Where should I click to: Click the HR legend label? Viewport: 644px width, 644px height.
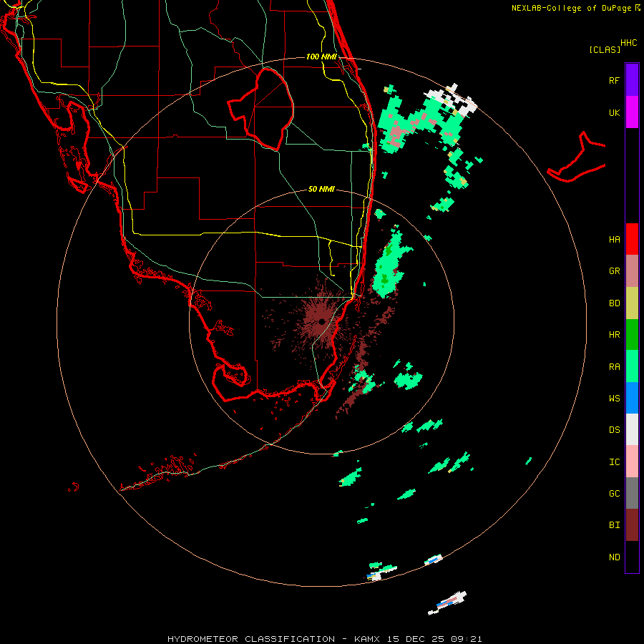coord(614,335)
